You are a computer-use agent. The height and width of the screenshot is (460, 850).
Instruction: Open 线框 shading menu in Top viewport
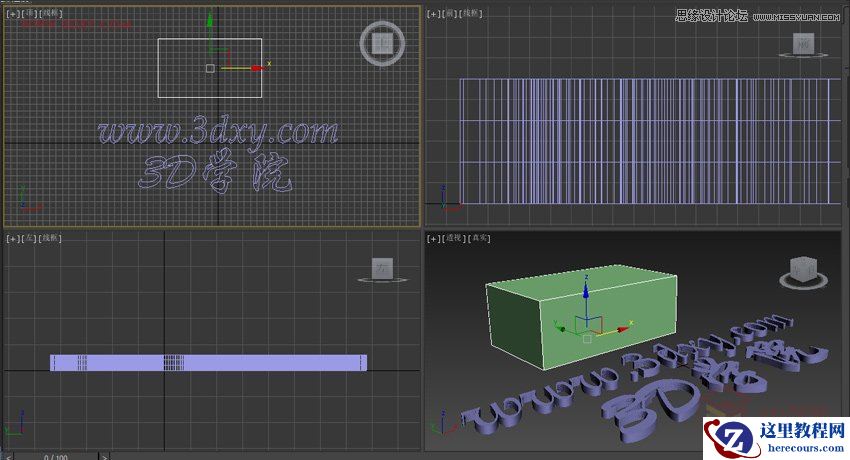(x=50, y=14)
